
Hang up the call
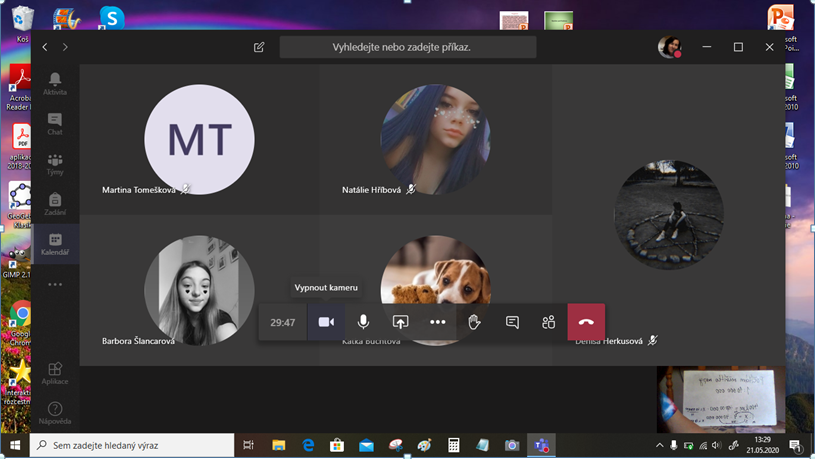tap(586, 322)
